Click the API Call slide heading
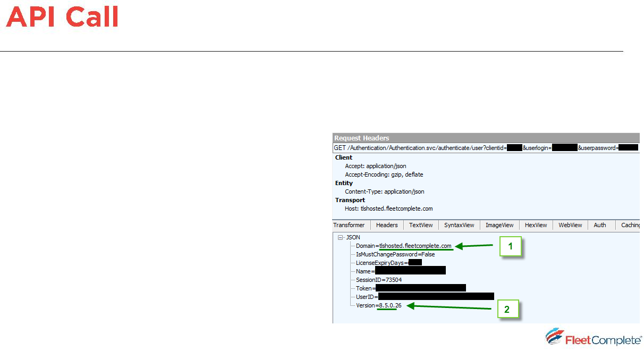644x350 pixels. [62, 17]
